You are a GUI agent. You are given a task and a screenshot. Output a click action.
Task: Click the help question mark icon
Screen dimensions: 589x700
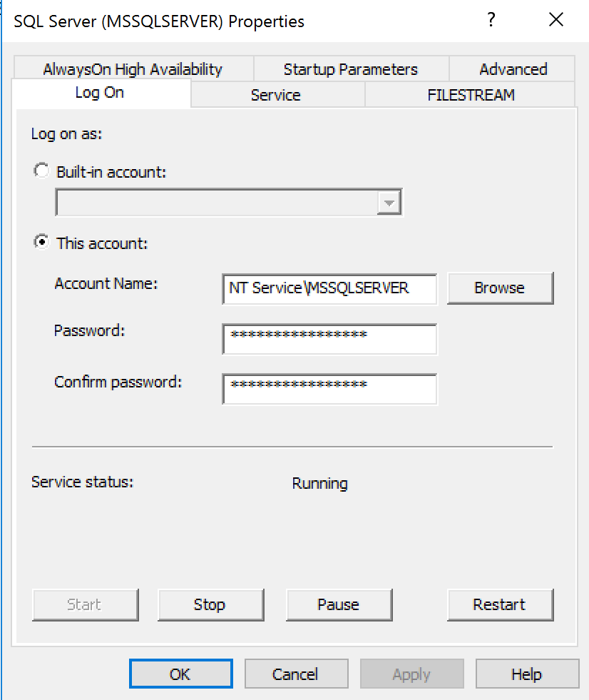pos(491,21)
